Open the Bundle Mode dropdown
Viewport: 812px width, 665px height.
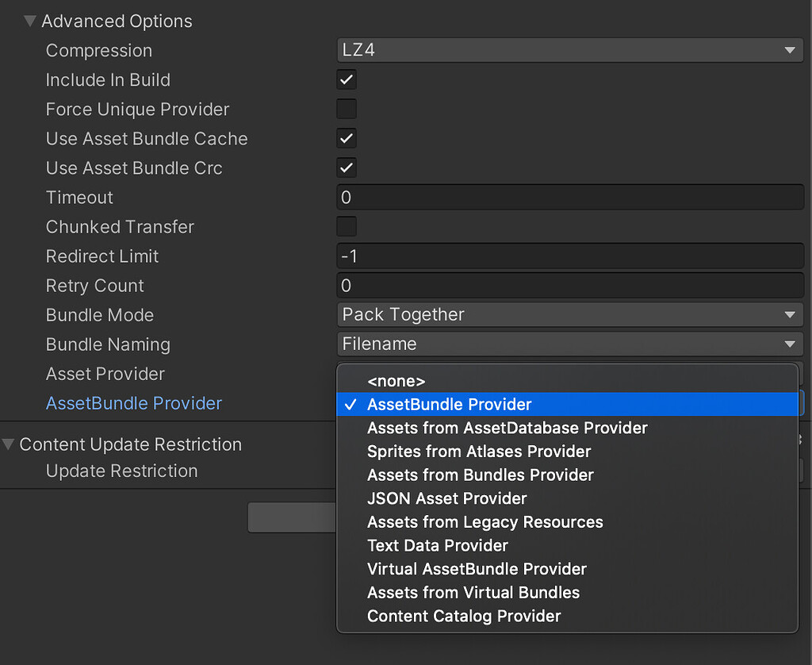tap(570, 314)
